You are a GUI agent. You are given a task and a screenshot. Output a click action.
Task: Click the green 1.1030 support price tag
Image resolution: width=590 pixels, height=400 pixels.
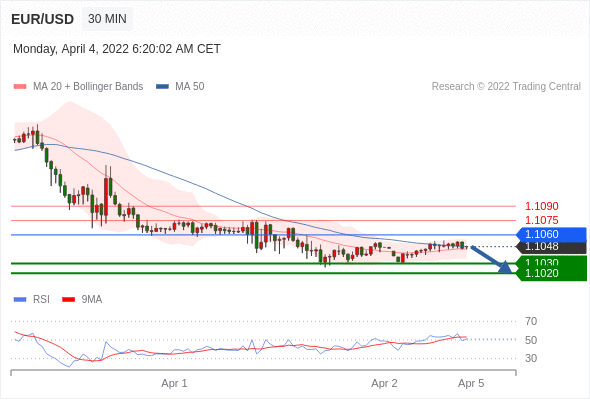552,262
